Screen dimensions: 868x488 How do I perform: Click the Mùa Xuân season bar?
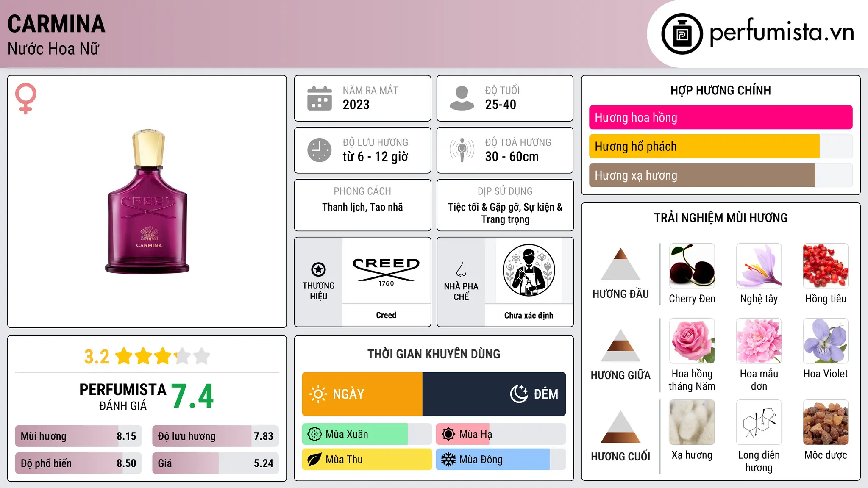(367, 434)
